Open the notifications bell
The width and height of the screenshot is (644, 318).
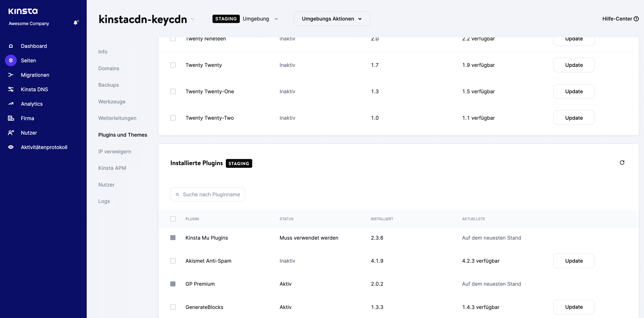point(76,23)
